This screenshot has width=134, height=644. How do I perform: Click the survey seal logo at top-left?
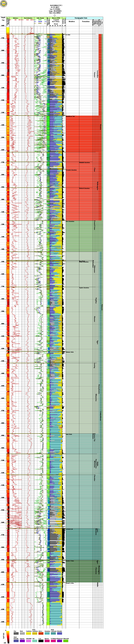coord(4,4)
